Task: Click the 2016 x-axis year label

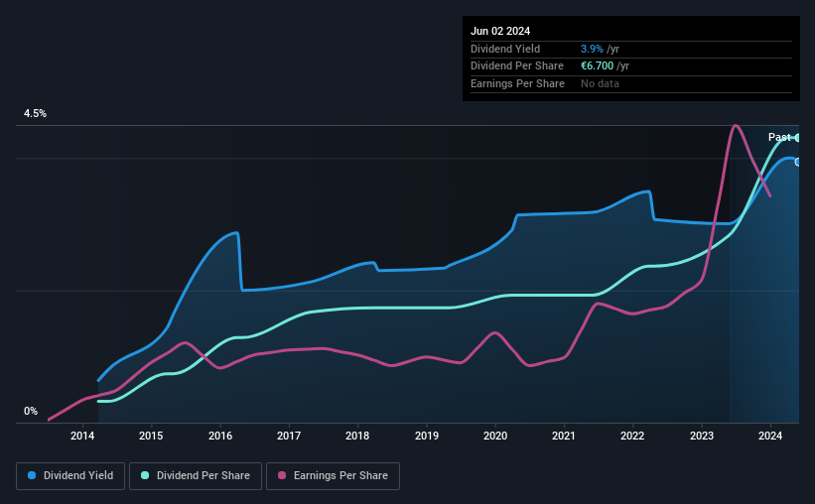Action: [220, 436]
